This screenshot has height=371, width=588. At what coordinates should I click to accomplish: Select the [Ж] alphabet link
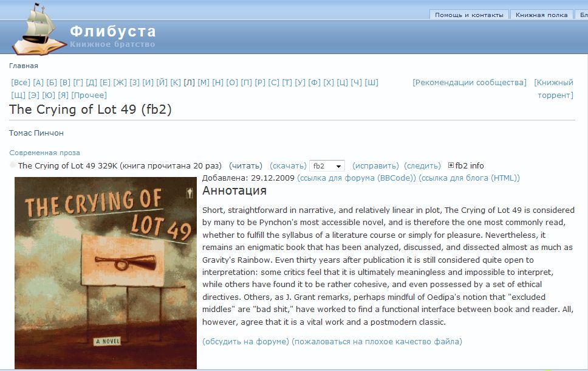click(120, 82)
